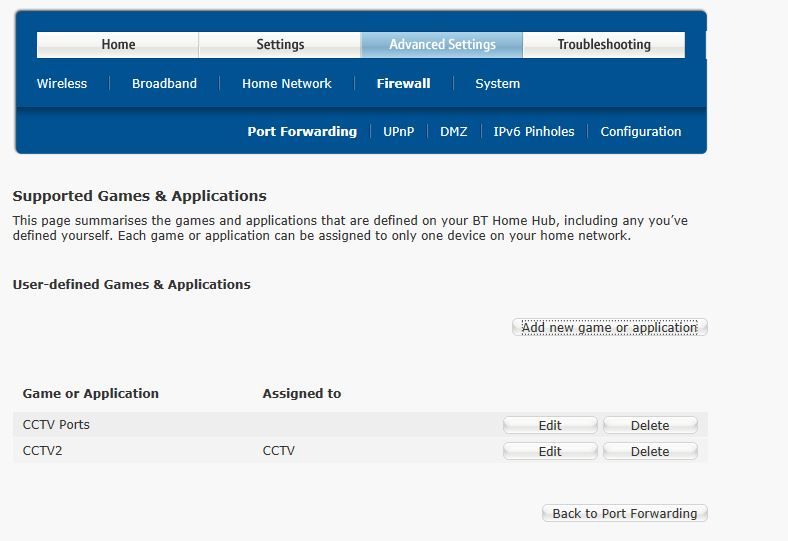Switch to the Settings tab
788x541 pixels.
[280, 45]
